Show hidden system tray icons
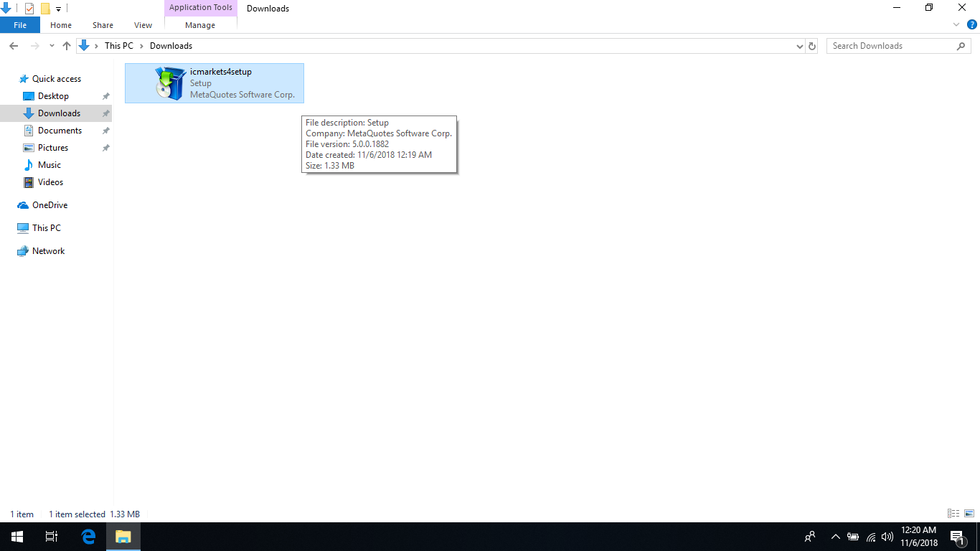Viewport: 980px width, 551px height. click(x=836, y=537)
